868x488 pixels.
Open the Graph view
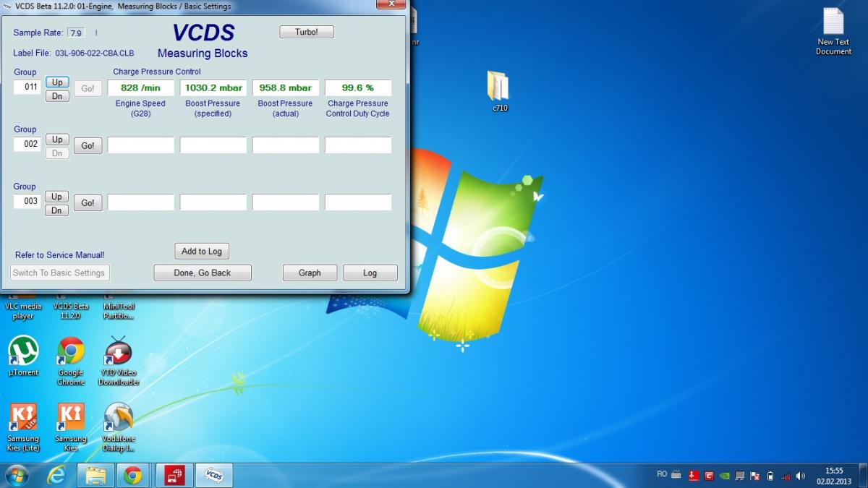(x=310, y=273)
